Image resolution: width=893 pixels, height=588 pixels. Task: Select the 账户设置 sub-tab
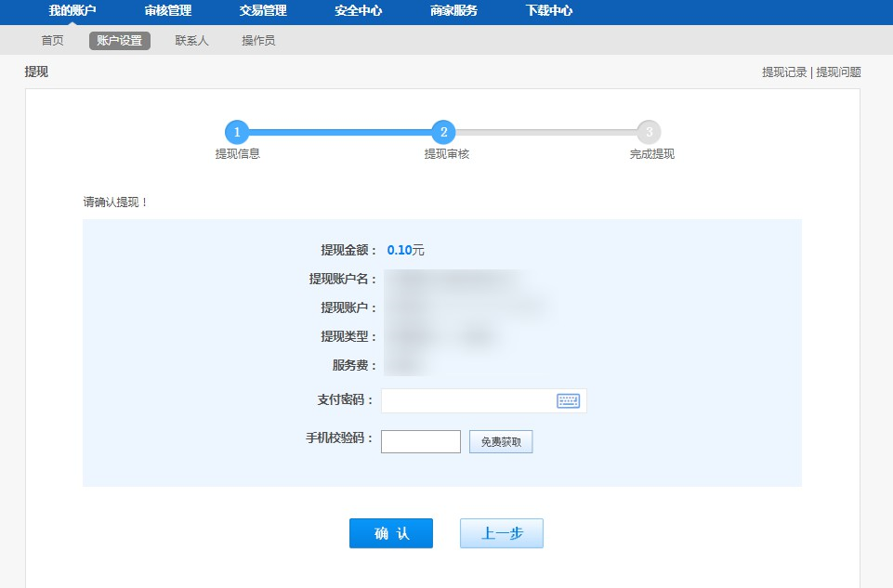tap(120, 41)
